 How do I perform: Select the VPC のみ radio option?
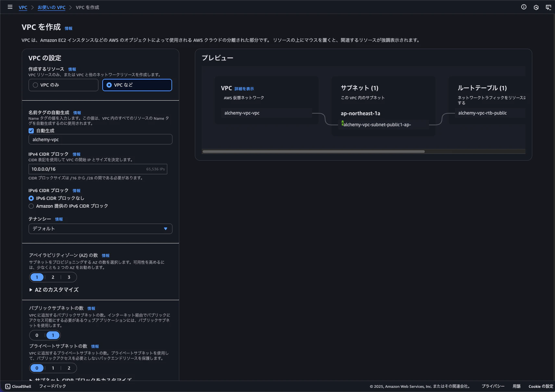coord(63,85)
